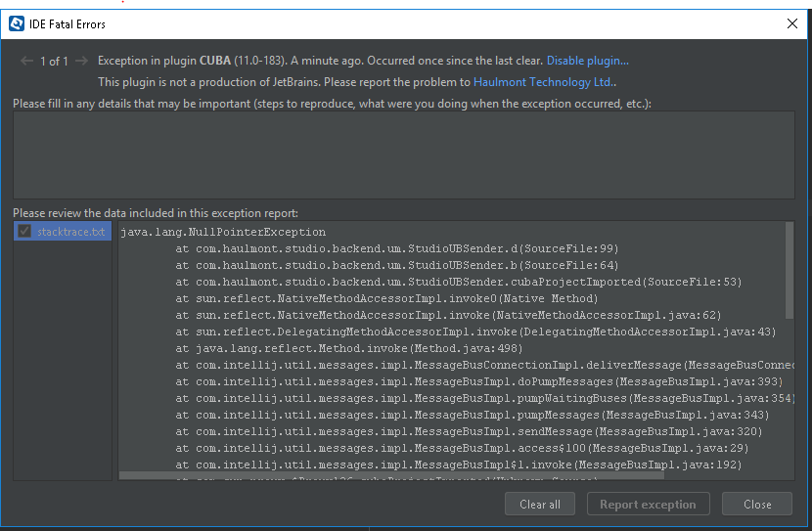Click the next error arrow
The width and height of the screenshot is (812, 531).
(x=81, y=62)
